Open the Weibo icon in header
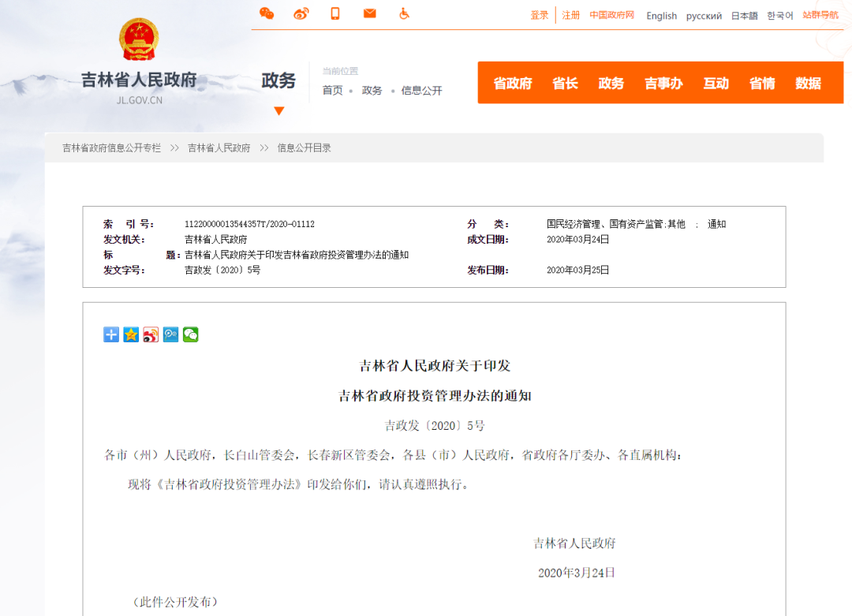Viewport: 852px width, 616px height. click(301, 13)
